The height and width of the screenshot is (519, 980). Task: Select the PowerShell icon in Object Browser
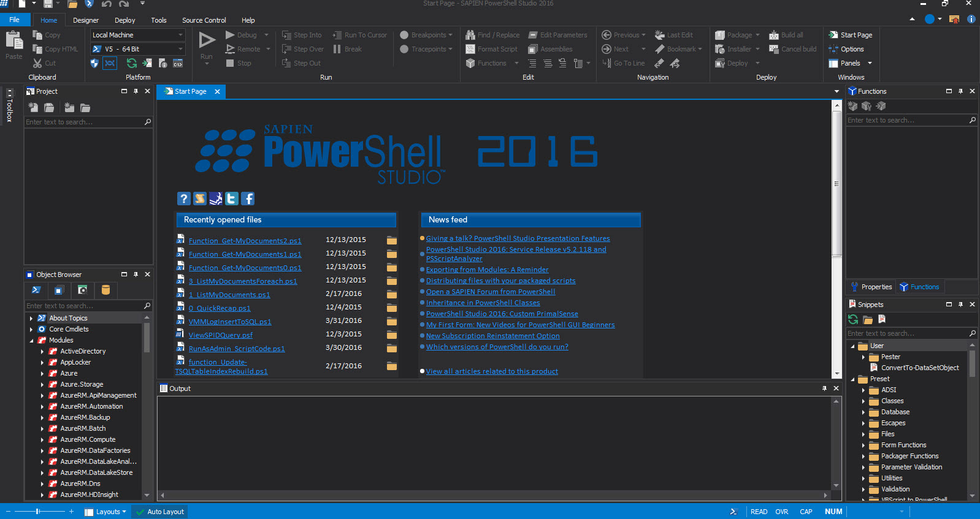click(36, 290)
